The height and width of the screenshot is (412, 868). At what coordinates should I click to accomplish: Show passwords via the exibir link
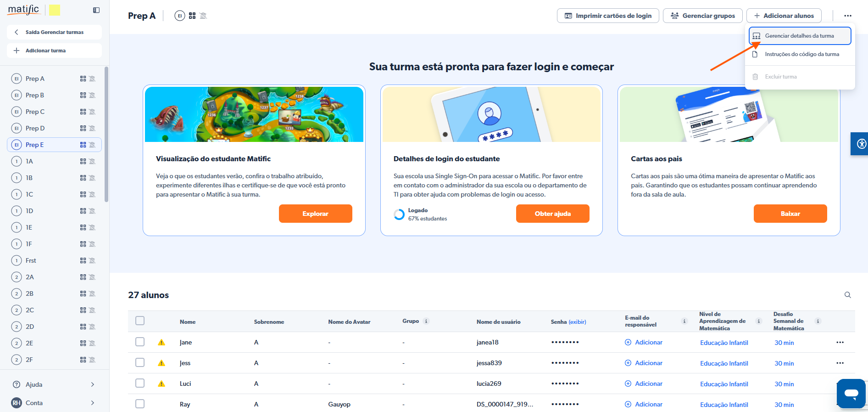(x=577, y=322)
